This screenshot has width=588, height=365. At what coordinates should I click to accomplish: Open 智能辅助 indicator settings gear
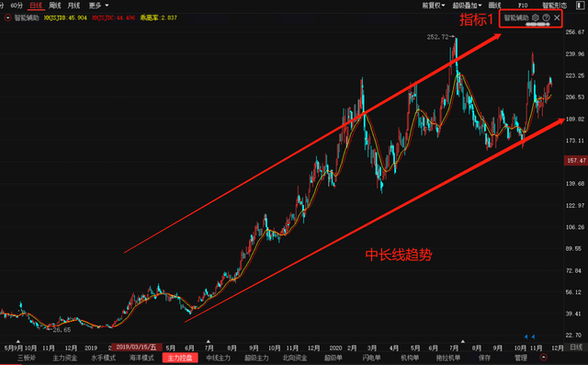[535, 17]
